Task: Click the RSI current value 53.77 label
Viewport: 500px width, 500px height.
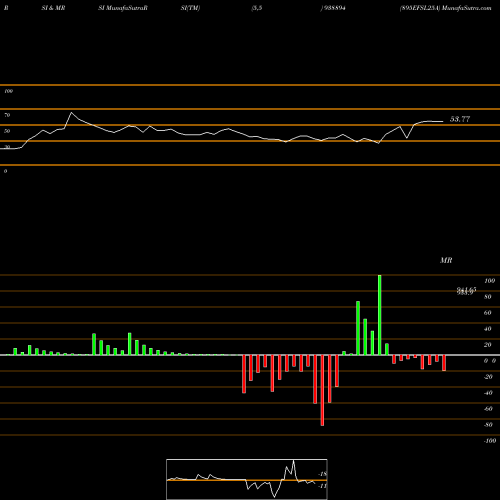Action: click(460, 119)
